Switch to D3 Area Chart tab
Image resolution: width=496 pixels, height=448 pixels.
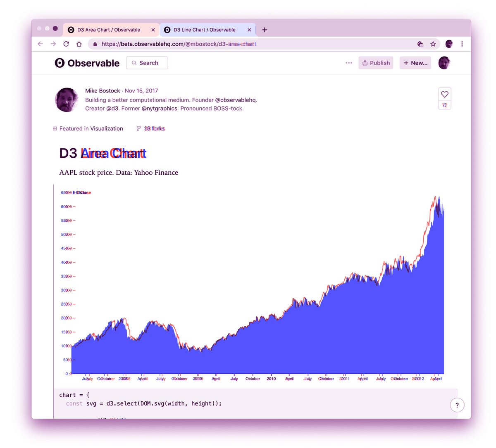click(x=110, y=30)
